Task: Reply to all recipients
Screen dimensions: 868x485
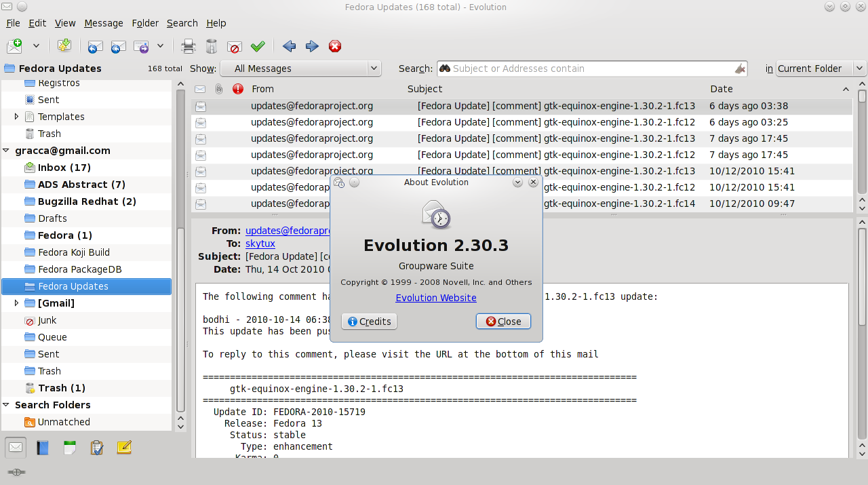Action: [x=119, y=46]
